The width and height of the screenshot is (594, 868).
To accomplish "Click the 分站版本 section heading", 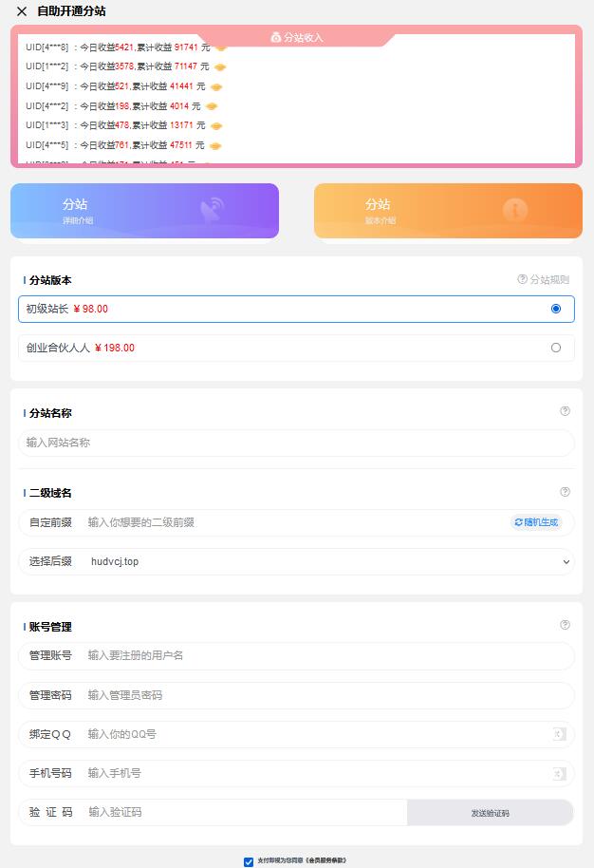I will click(50, 280).
